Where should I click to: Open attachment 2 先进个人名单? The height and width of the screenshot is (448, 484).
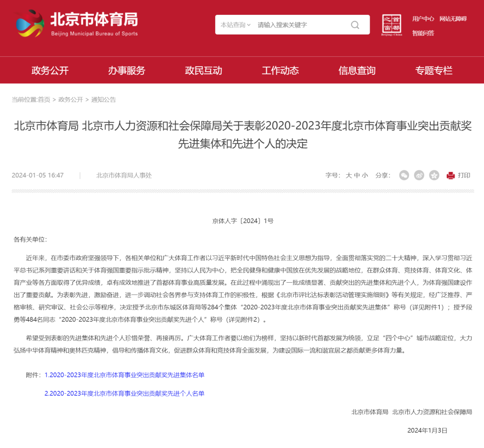pyautogui.click(x=125, y=393)
